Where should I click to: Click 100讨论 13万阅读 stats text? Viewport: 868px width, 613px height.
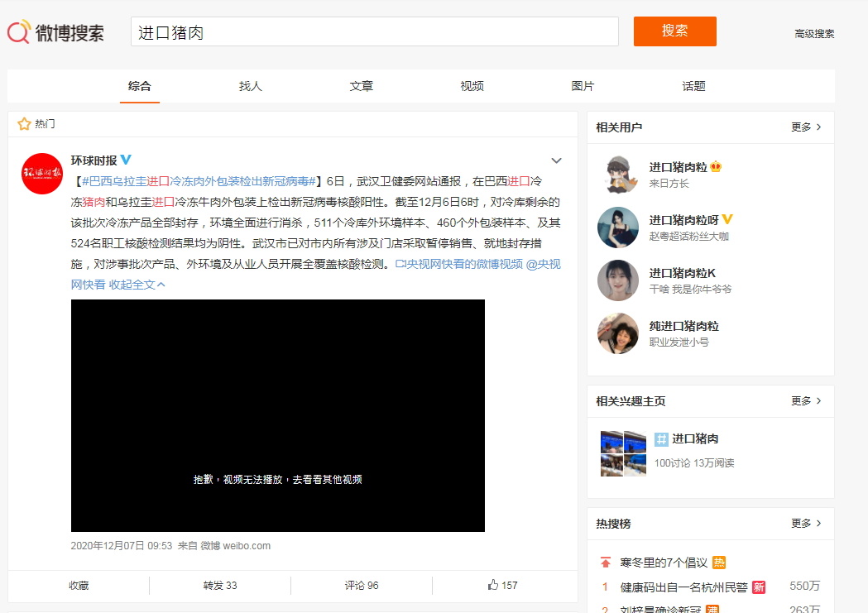click(694, 463)
